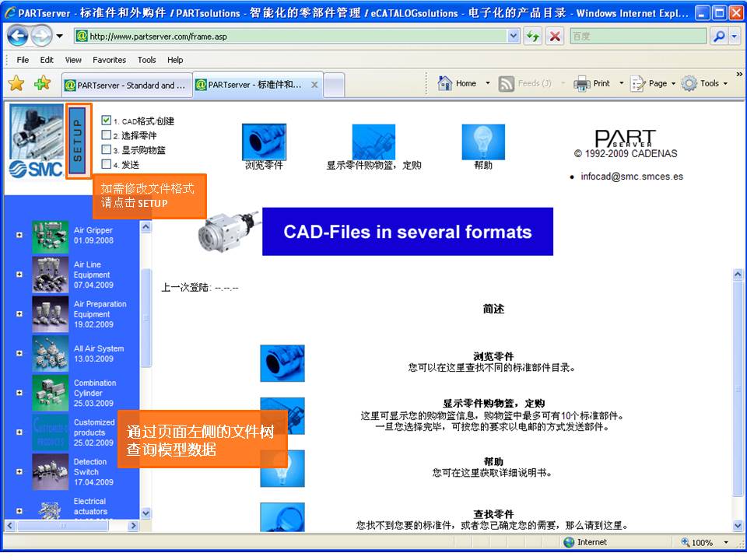Image resolution: width=747 pixels, height=560 pixels.
Task: Open a new blank tab
Action: (x=334, y=86)
